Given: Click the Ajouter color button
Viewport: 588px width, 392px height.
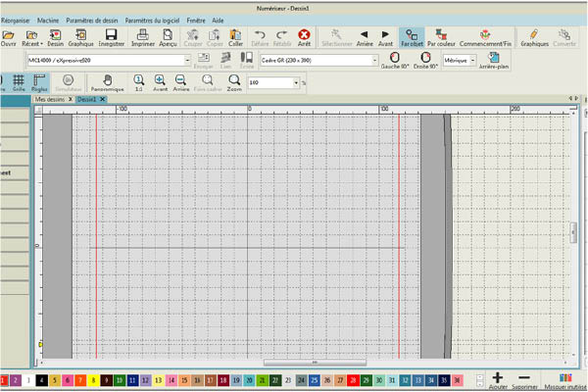Looking at the screenshot, I should [x=498, y=379].
